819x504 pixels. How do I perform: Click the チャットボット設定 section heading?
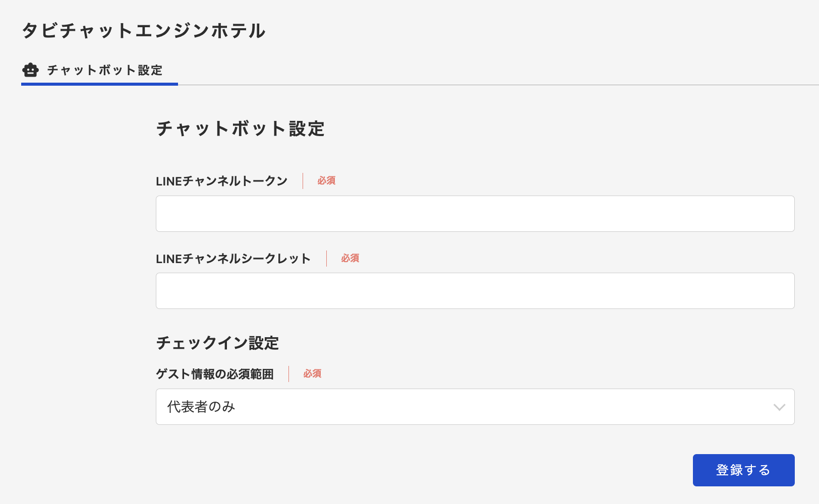(240, 129)
